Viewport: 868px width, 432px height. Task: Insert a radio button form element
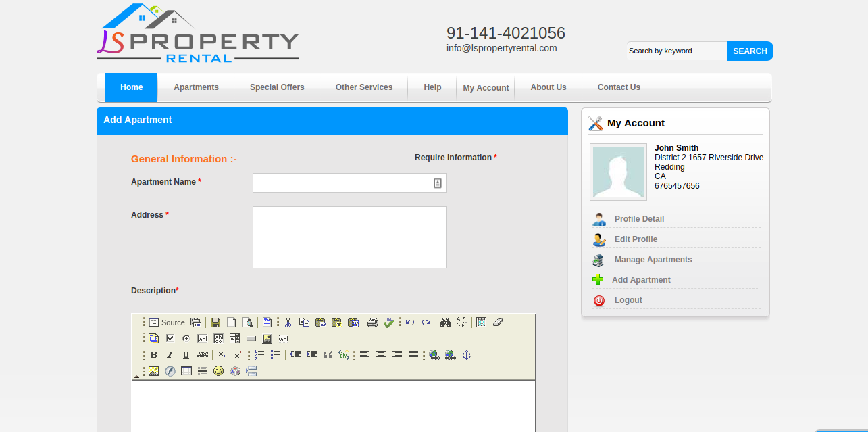pos(186,339)
